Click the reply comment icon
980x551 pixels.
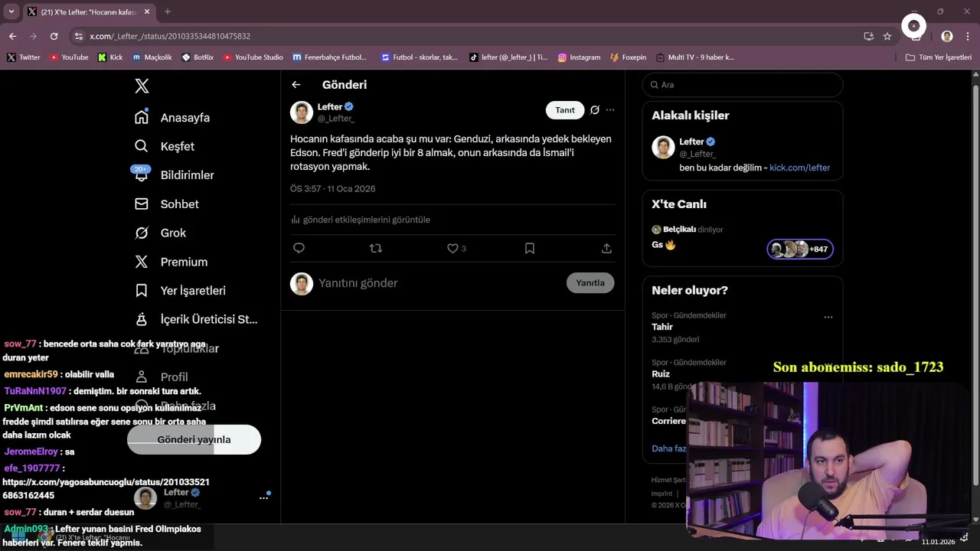pos(299,248)
